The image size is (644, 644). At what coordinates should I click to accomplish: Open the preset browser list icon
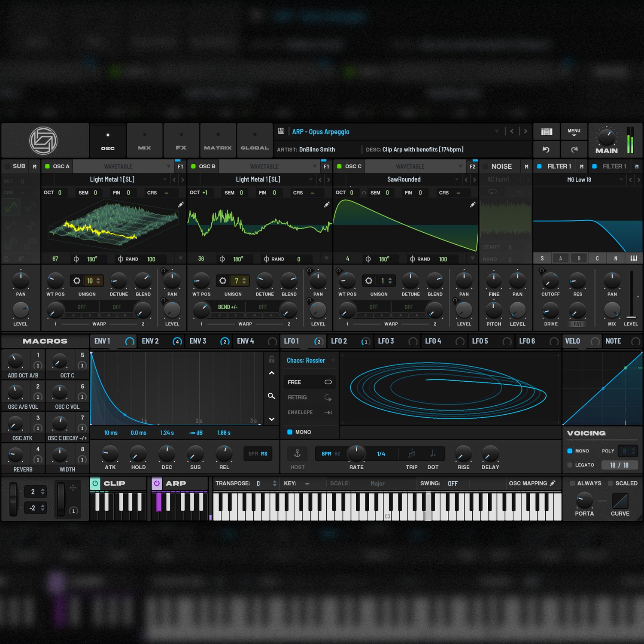(546, 131)
